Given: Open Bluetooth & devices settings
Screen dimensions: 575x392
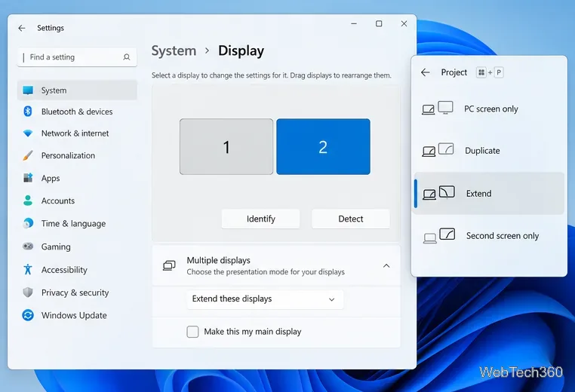Looking at the screenshot, I should tap(77, 112).
